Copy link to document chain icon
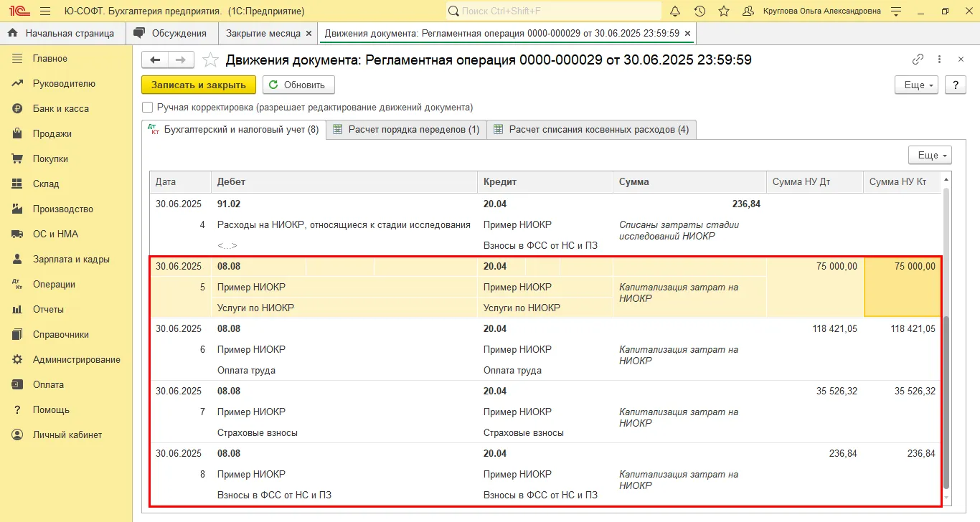The height and width of the screenshot is (522, 980). pyautogui.click(x=918, y=60)
